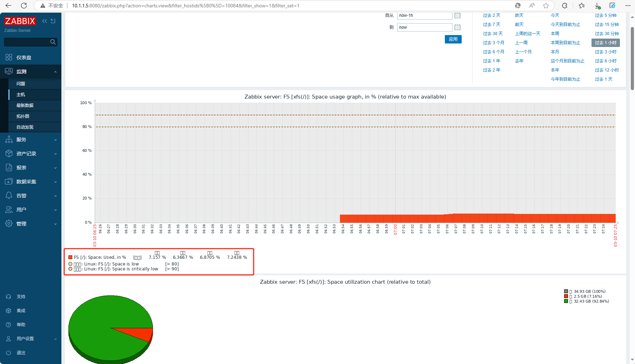Choose the 上一个月 time range
Image resolution: width=635 pixels, height=364 pixels.
pos(523,52)
